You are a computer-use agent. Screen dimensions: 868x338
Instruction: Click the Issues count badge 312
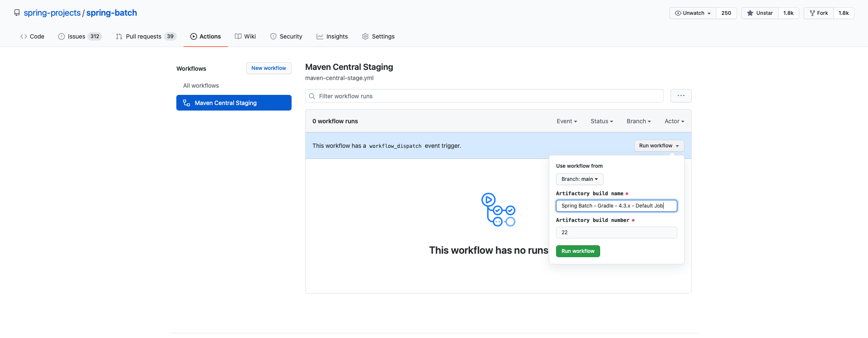pos(95,36)
